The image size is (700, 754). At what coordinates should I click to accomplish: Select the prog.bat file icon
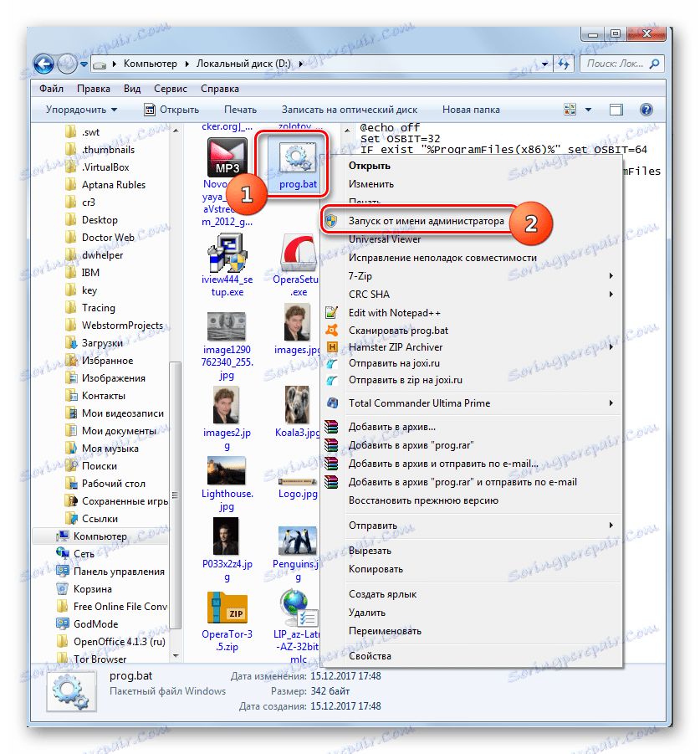point(297,158)
